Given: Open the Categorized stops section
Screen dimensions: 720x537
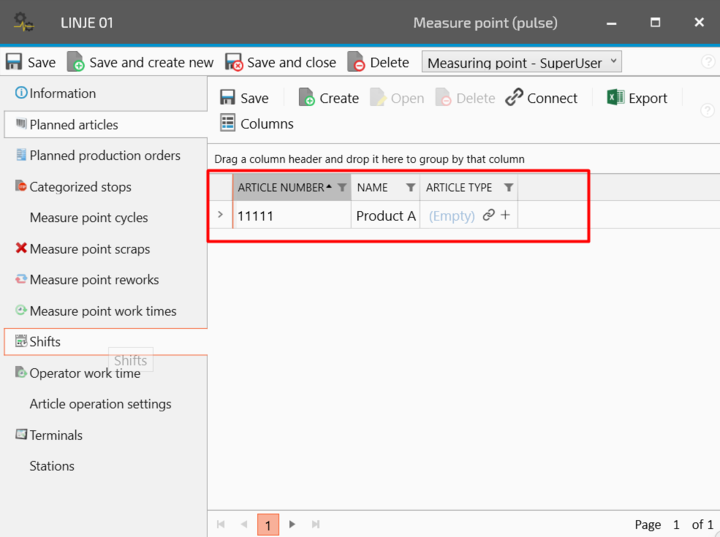Looking at the screenshot, I should point(80,187).
